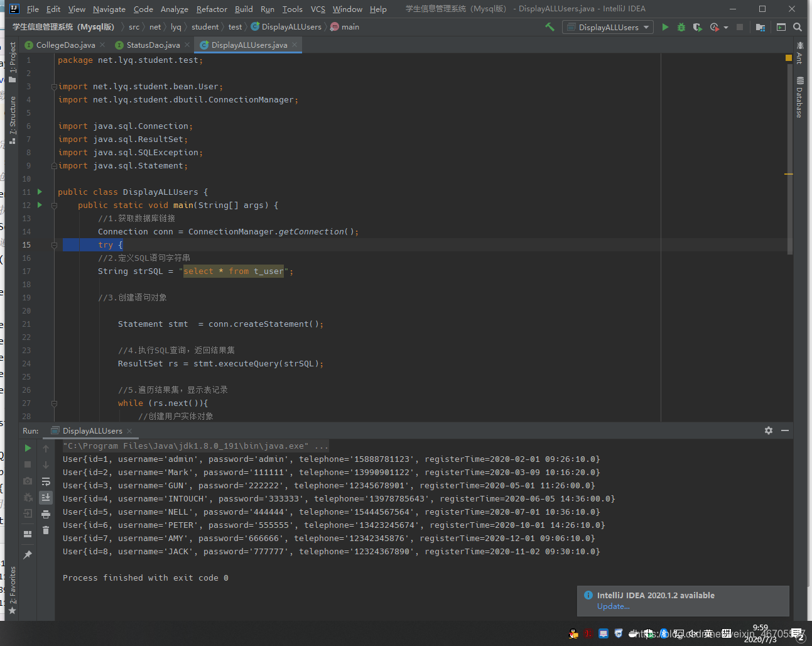Rerun DisplayALLUsers in the Run panel

[x=28, y=448]
